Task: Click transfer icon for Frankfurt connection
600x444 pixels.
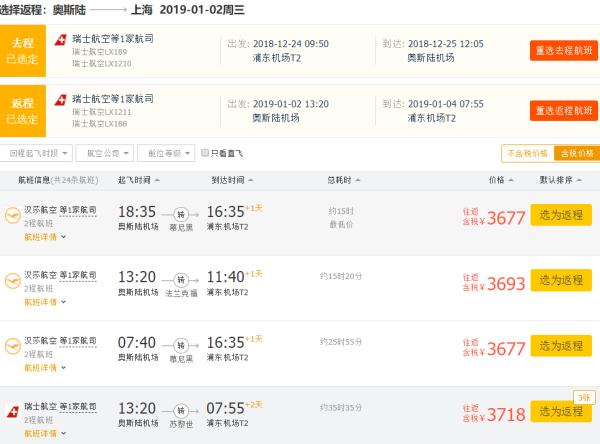Action: [181, 280]
